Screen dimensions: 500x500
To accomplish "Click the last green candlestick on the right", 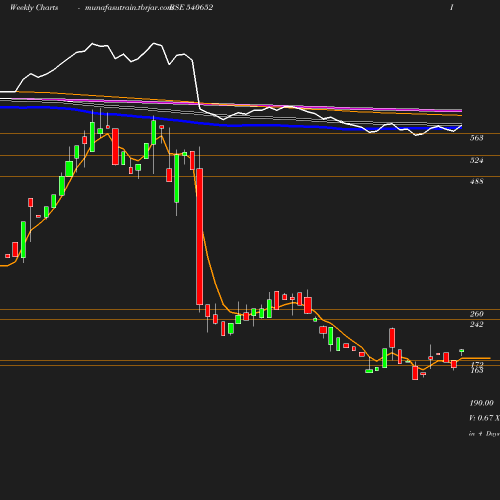I will [x=462, y=351].
